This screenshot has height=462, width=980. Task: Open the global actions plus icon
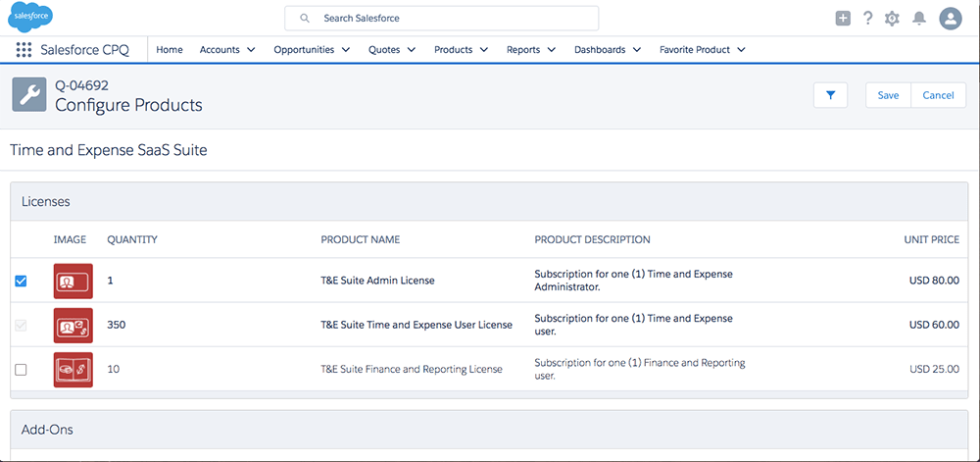point(843,18)
